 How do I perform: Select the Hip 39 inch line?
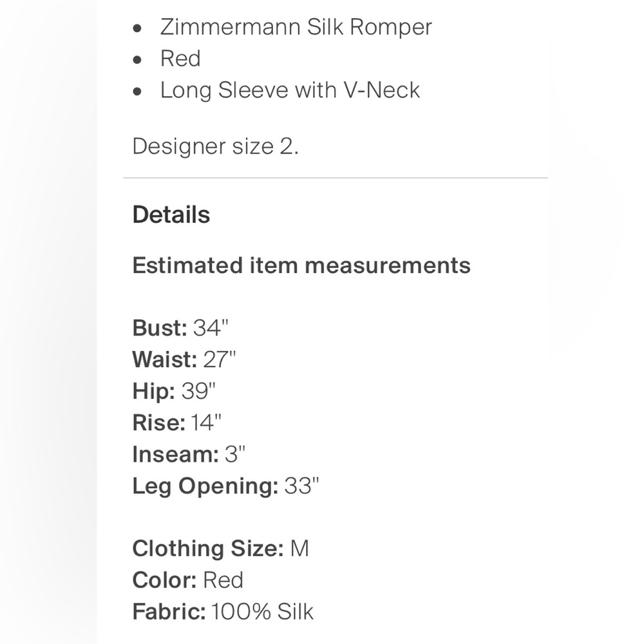coord(174,391)
